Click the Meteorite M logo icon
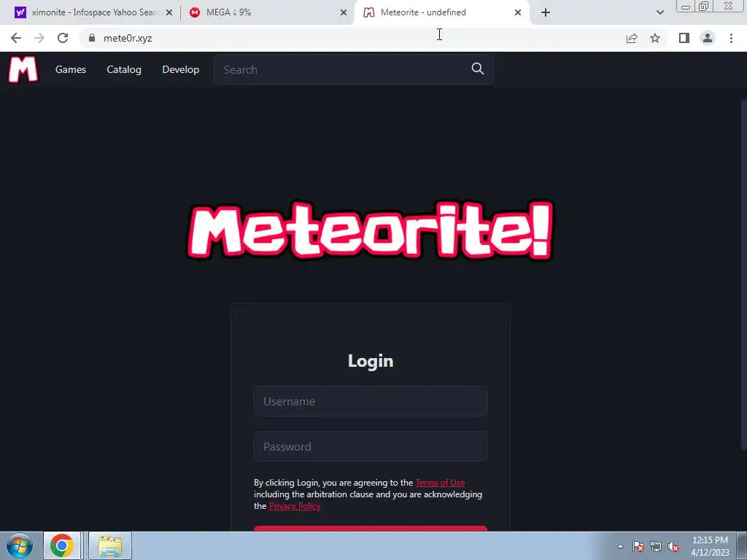The height and width of the screenshot is (560, 747). pyautogui.click(x=23, y=69)
